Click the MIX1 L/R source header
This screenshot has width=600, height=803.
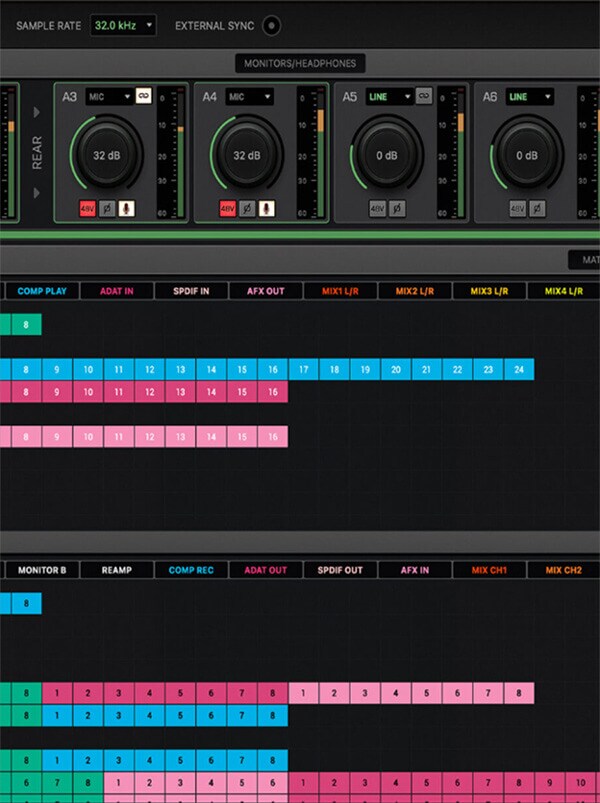click(x=340, y=291)
